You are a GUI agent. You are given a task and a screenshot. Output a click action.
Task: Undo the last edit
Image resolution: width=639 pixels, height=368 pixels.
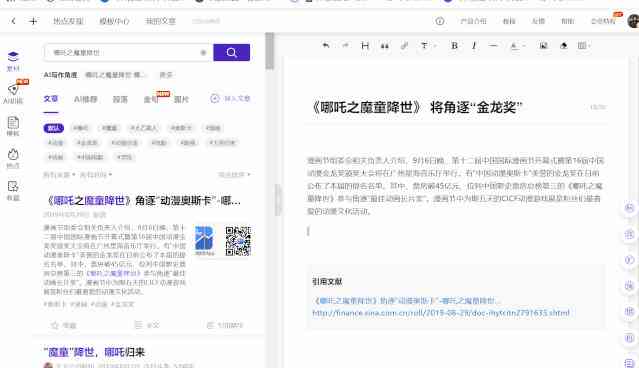pyautogui.click(x=326, y=46)
